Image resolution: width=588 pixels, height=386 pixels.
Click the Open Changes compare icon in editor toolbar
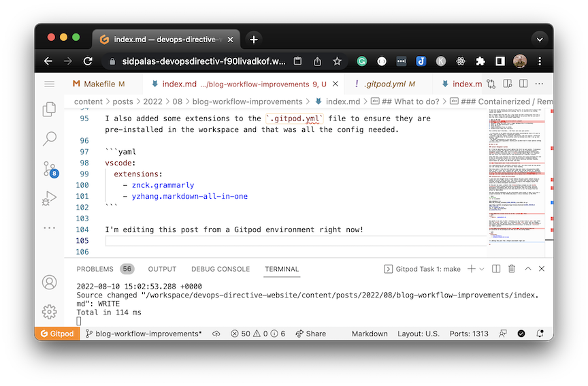click(491, 84)
